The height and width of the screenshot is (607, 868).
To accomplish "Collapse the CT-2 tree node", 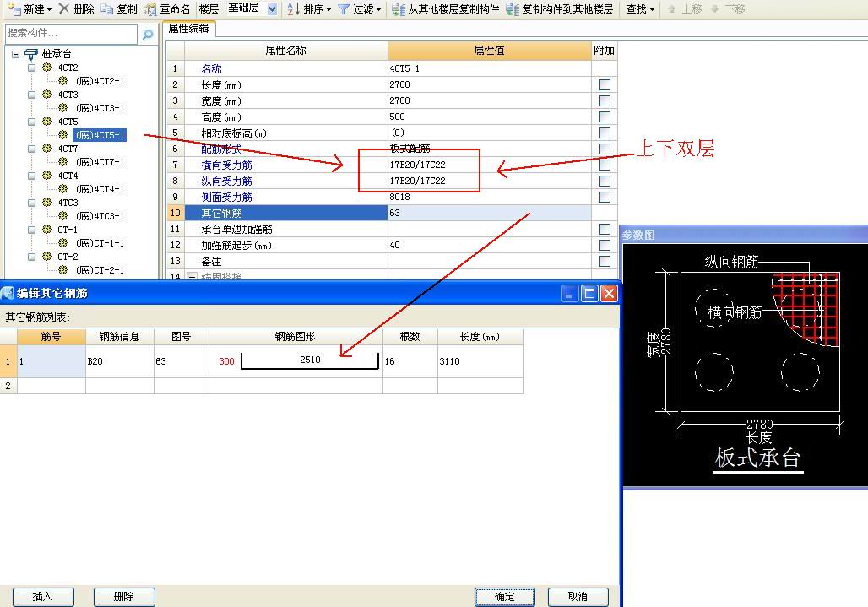I will click(31, 257).
